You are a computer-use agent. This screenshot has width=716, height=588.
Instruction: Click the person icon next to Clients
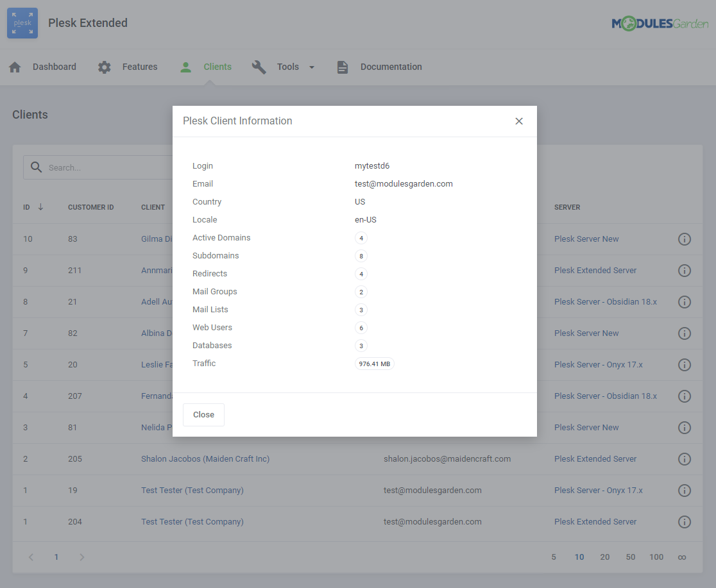[x=185, y=66]
